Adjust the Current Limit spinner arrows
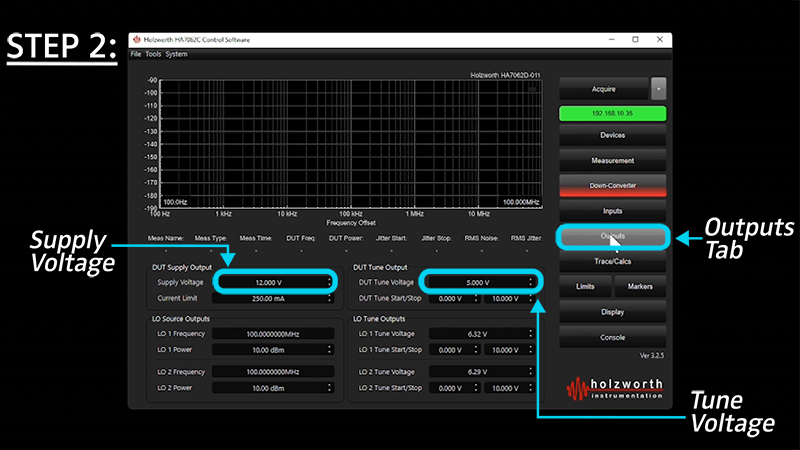 329,298
